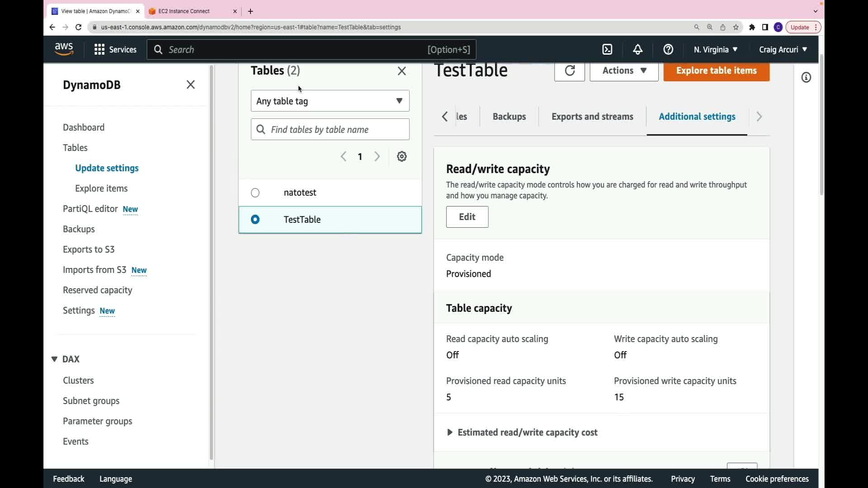Click the left navigation panel scrollbar
The image size is (868, 488).
211,262
